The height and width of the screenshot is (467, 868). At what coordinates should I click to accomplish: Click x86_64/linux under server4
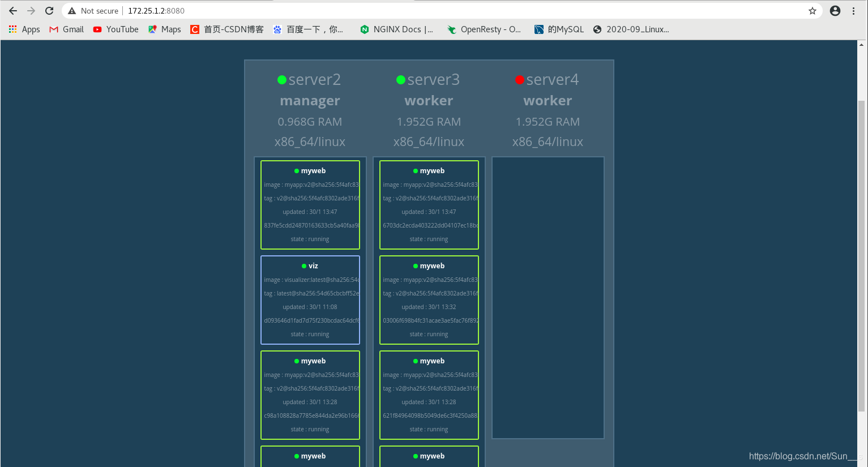(548, 142)
